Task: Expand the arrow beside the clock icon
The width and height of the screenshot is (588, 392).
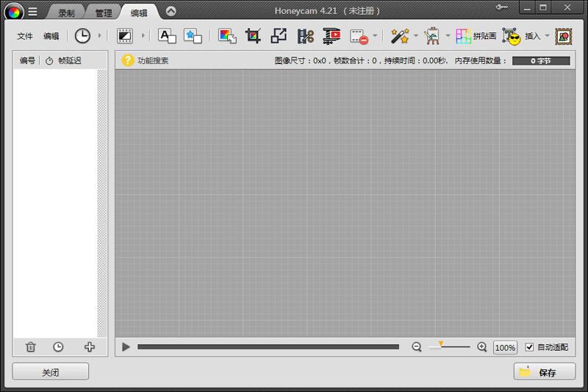Action: 100,36
